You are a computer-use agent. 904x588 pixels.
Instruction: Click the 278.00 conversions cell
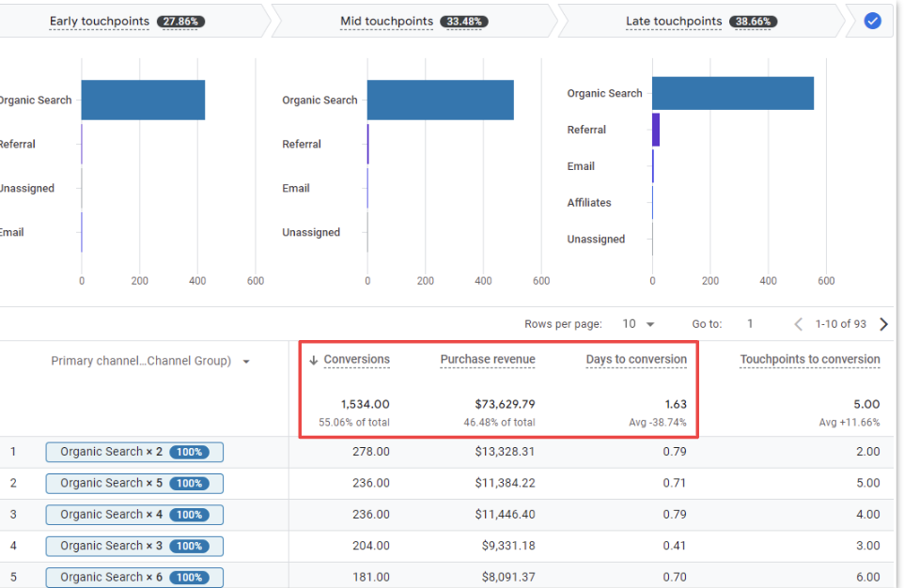[370, 452]
